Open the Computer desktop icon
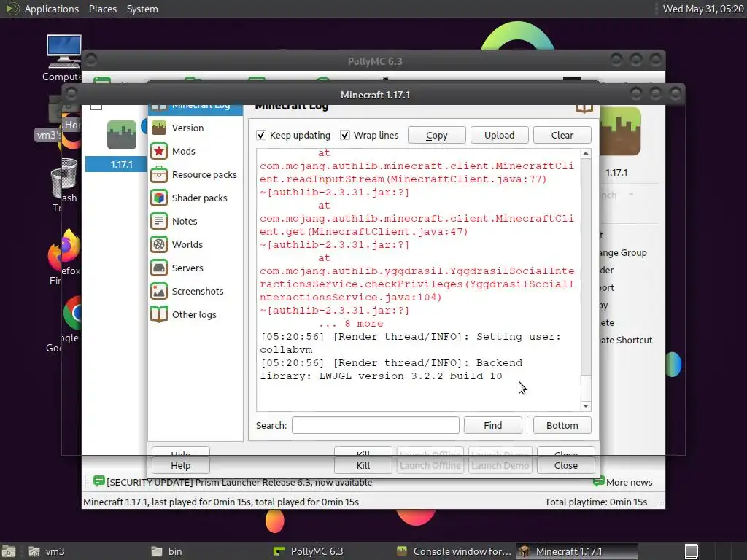The height and width of the screenshot is (560, 747). click(x=64, y=52)
